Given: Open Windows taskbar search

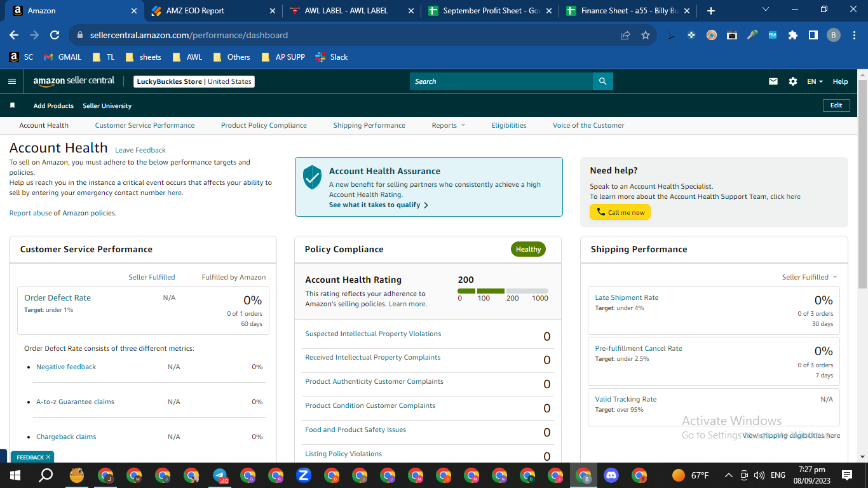Looking at the screenshot, I should coord(46,475).
